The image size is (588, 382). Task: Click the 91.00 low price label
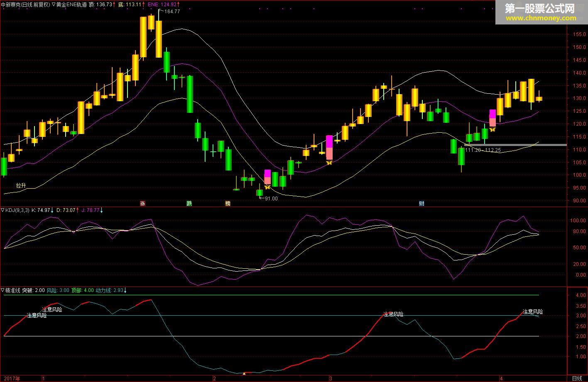click(271, 199)
